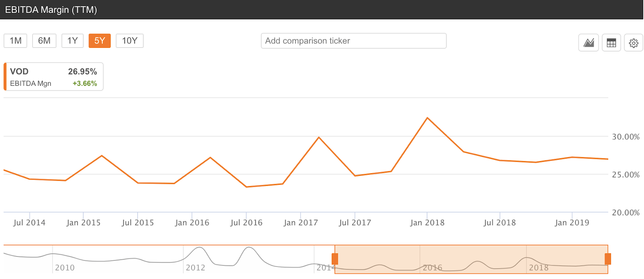This screenshot has height=279, width=644.
Task: Click the Jul 2018 x-axis label
Action: (x=500, y=223)
